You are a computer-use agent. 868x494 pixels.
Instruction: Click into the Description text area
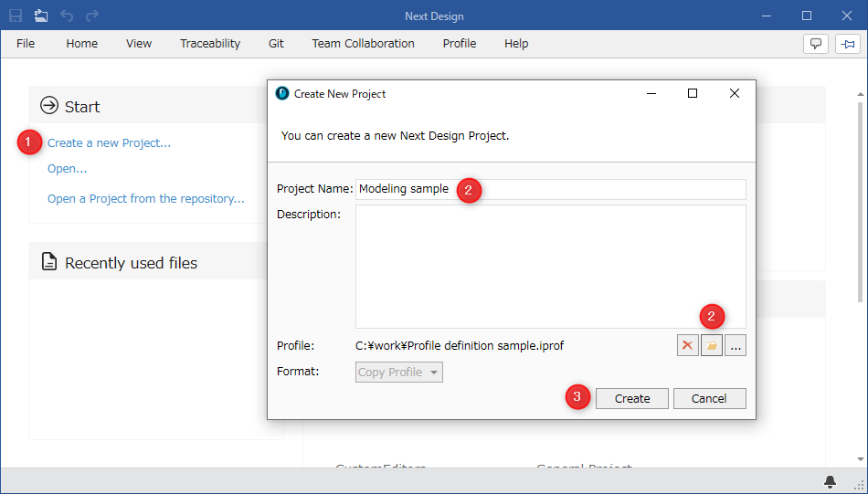pyautogui.click(x=550, y=267)
